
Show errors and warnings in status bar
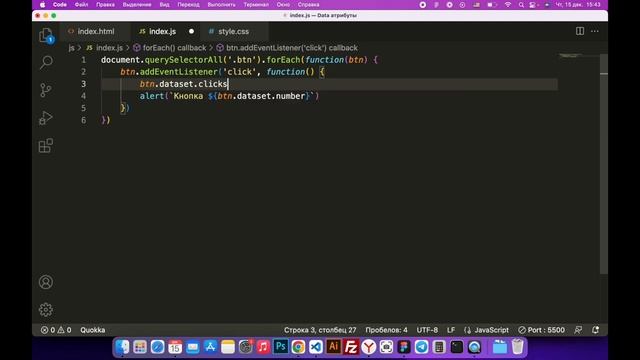click(56, 330)
